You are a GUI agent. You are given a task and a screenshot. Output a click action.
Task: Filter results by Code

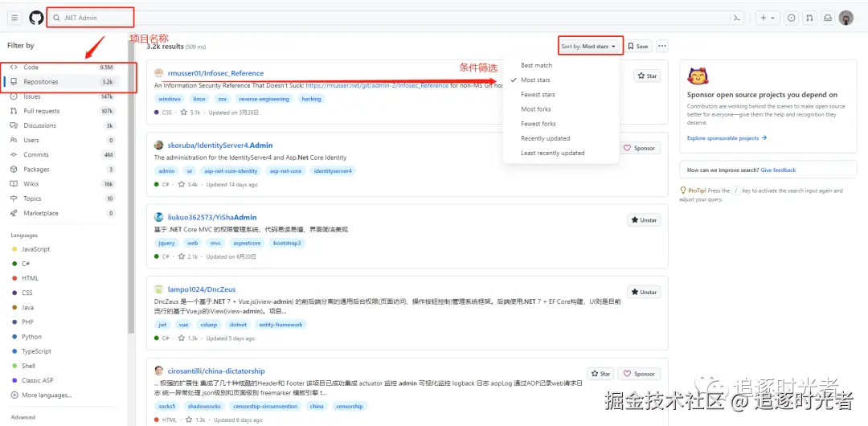(x=62, y=67)
